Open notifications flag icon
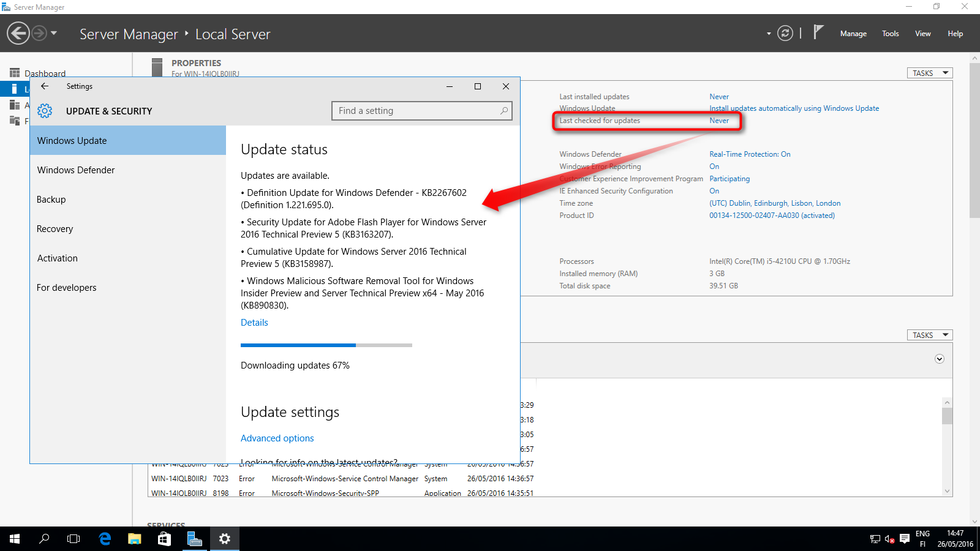Screen dimensions: 980x551 click(818, 32)
